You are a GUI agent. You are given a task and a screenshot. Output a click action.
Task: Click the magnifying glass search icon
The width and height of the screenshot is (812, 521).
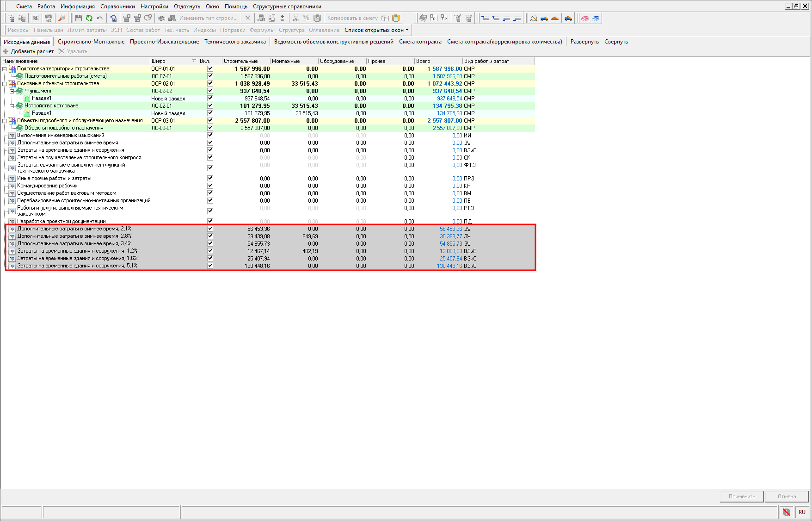(62, 18)
